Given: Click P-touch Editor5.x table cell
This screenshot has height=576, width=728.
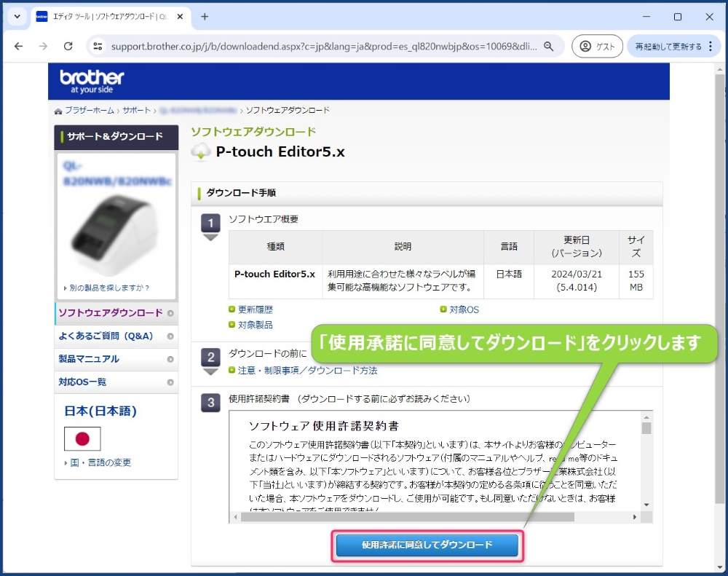Looking at the screenshot, I should point(275,282).
